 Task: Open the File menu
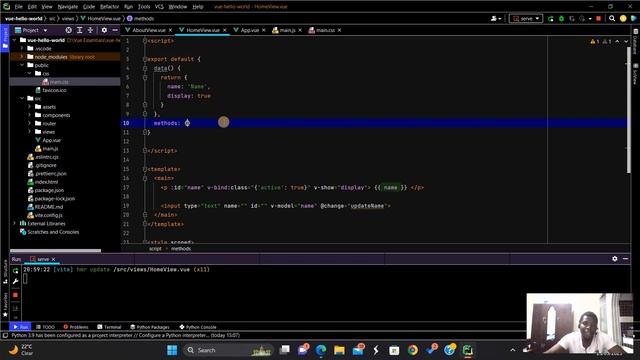tap(19, 7)
